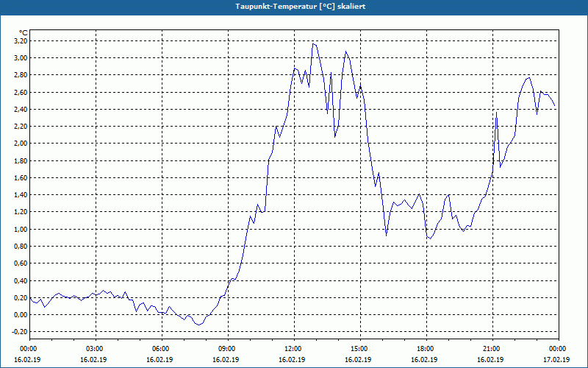Click the '17.02.19' date label
Screen dimensions: 588x368
coord(556,359)
